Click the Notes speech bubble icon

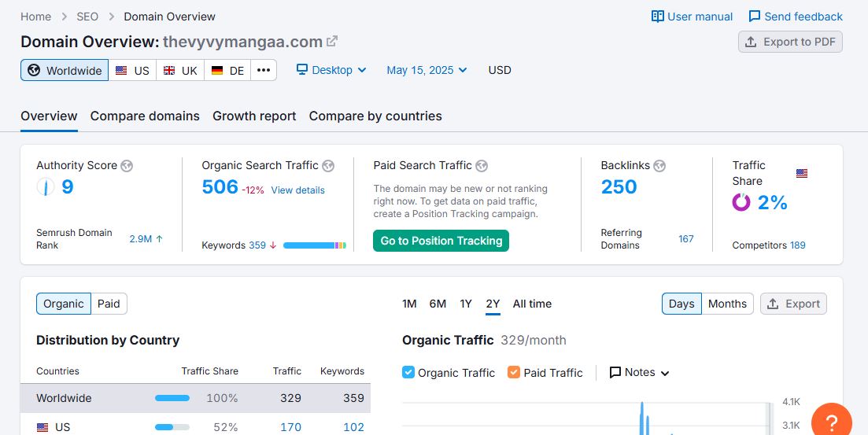615,372
